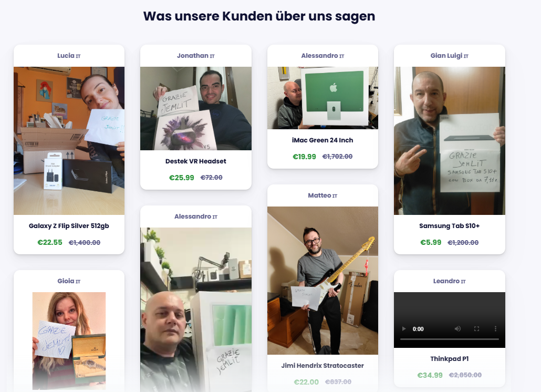Open video options three-dot menu
The image size is (541, 392).
click(495, 329)
